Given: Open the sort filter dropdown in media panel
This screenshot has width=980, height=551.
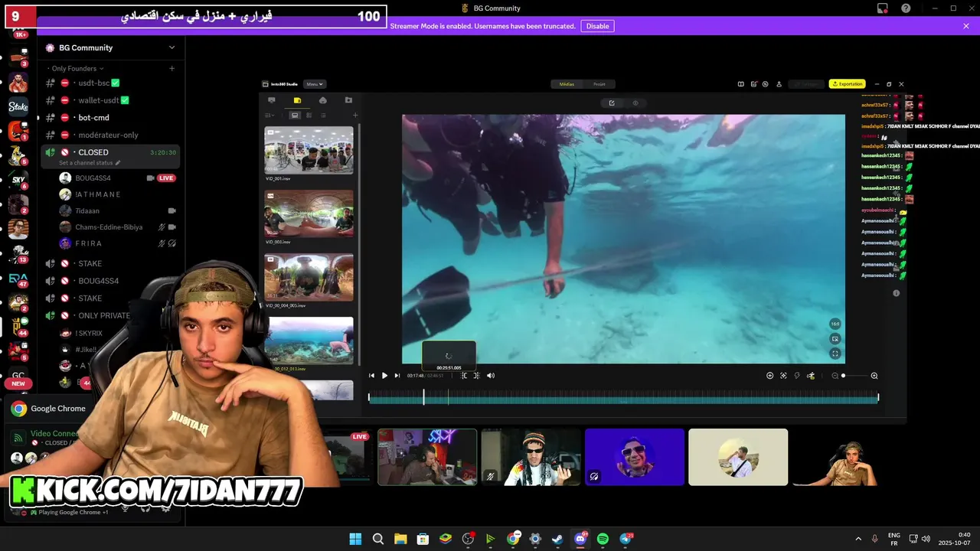Looking at the screenshot, I should click(269, 116).
